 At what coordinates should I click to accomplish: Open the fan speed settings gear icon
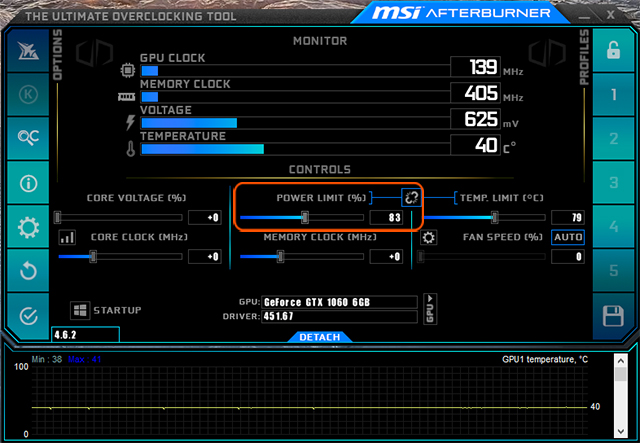(x=428, y=237)
